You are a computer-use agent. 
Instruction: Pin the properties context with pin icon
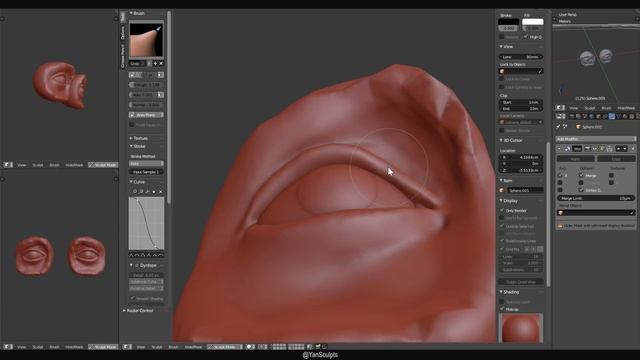pos(559,127)
